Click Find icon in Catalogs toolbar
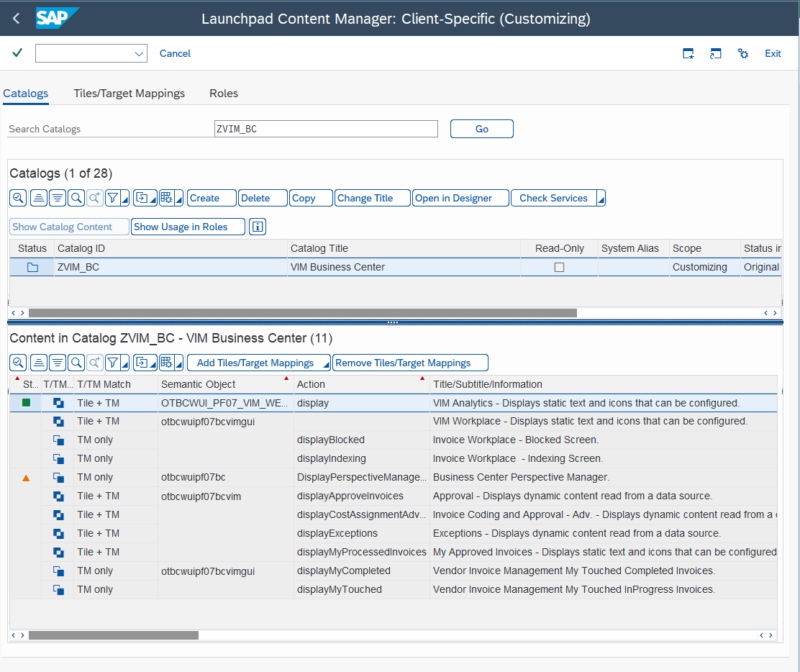Image resolution: width=800 pixels, height=672 pixels. (76, 198)
